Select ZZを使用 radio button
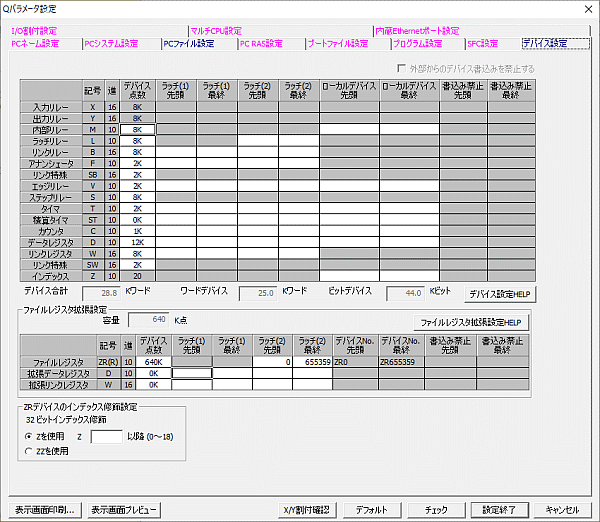The width and height of the screenshot is (600, 522). pos(28,451)
